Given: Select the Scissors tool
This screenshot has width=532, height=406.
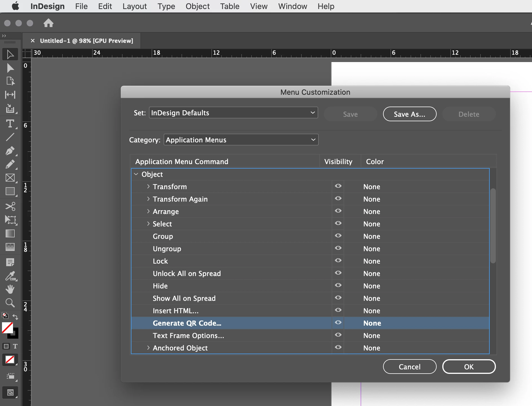Looking at the screenshot, I should 10,206.
